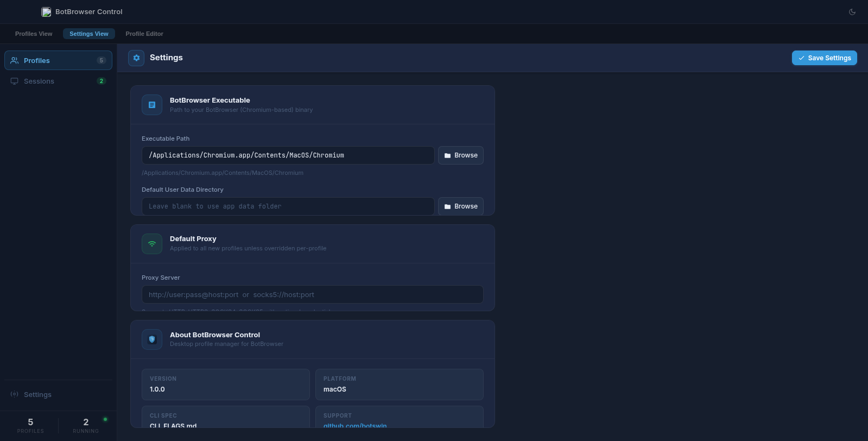
Task: Click the sidebar Settings gear icon
Action: point(15,394)
